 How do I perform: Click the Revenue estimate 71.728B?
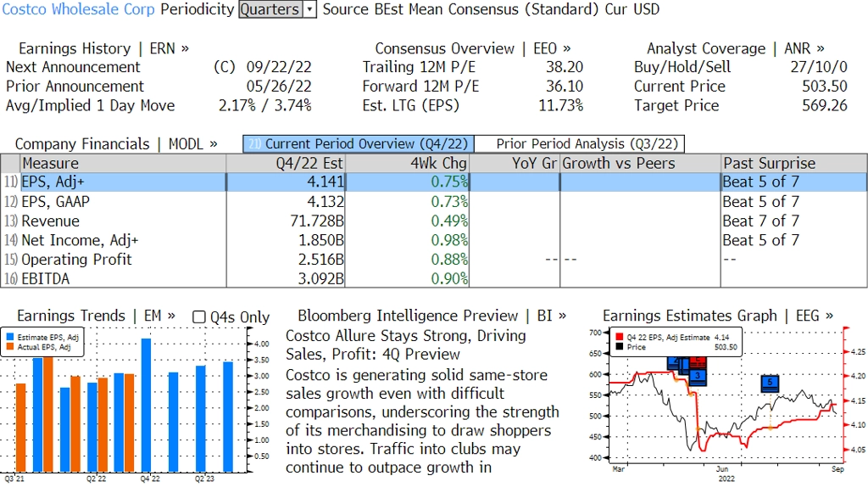pos(317,221)
